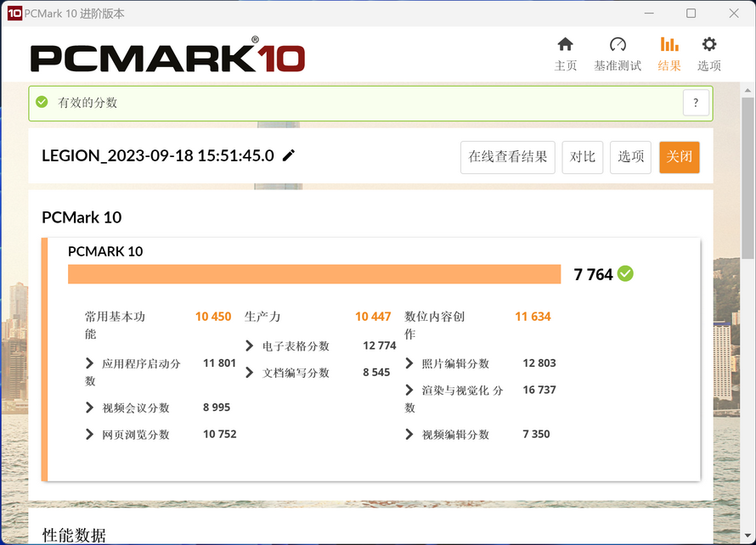Click PCMark 10 title bar app icon
Screen dimensions: 756x545
click(x=14, y=14)
